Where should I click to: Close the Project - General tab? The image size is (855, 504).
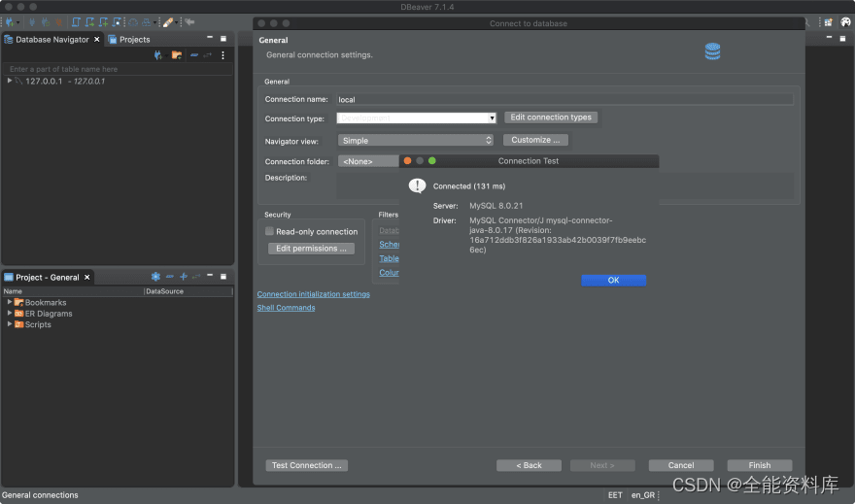coord(86,278)
